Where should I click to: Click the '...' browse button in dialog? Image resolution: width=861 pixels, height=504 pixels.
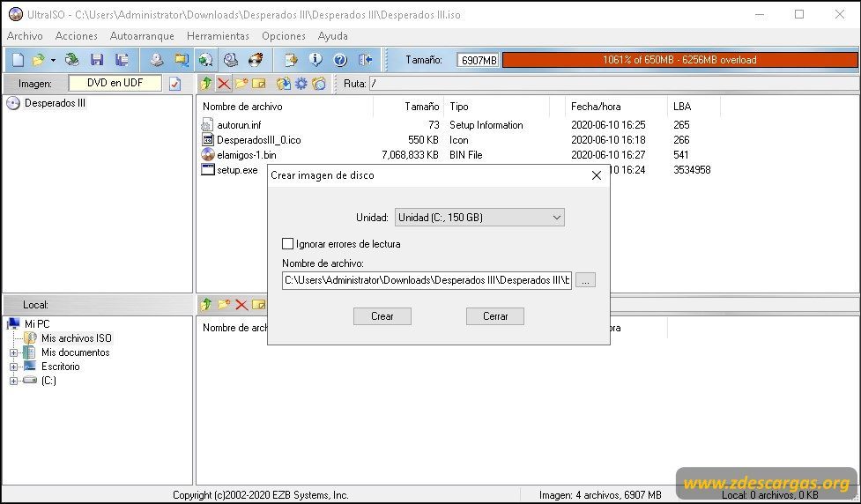(585, 280)
